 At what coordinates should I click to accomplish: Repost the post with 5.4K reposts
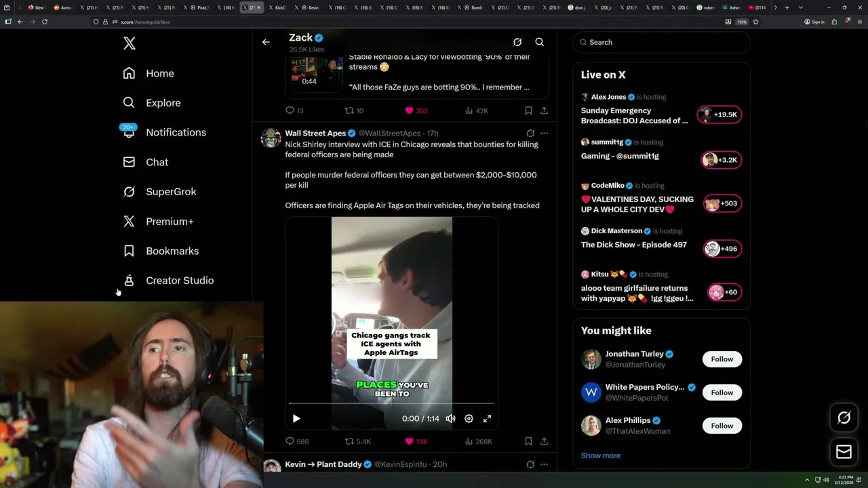(x=358, y=441)
